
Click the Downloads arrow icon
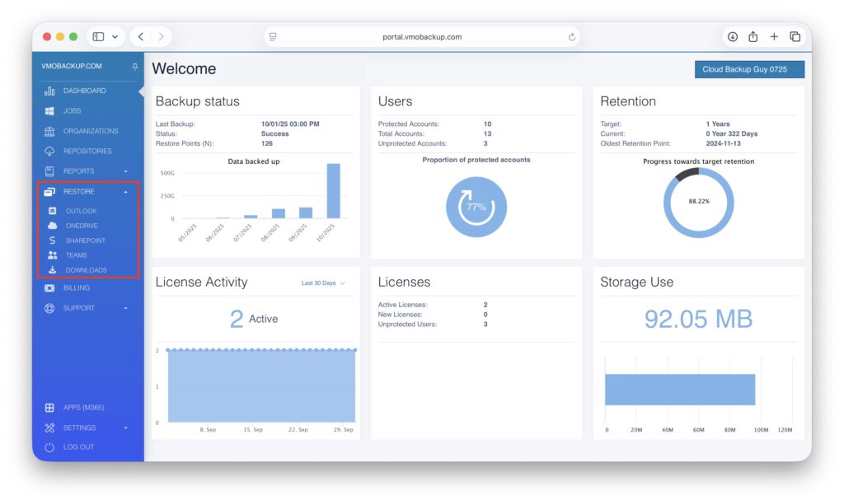[x=53, y=270]
